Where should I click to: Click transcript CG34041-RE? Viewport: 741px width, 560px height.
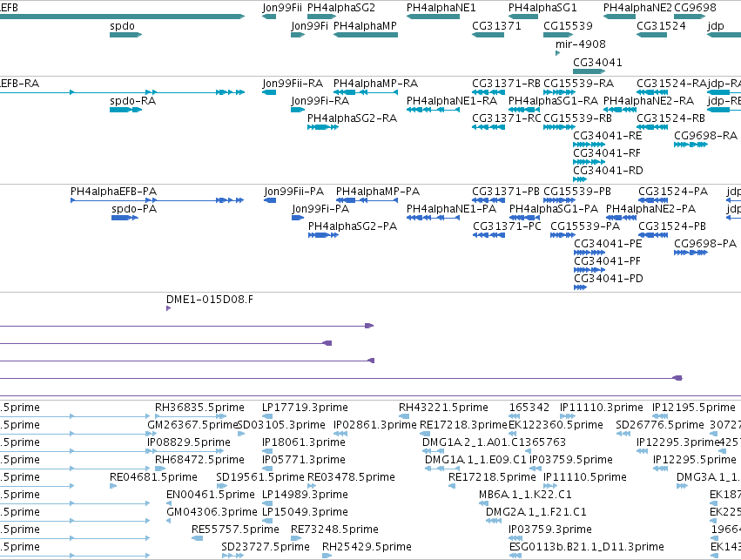(x=589, y=145)
